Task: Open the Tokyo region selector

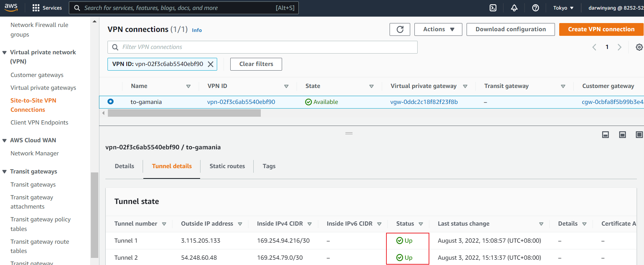Action: pos(563,8)
